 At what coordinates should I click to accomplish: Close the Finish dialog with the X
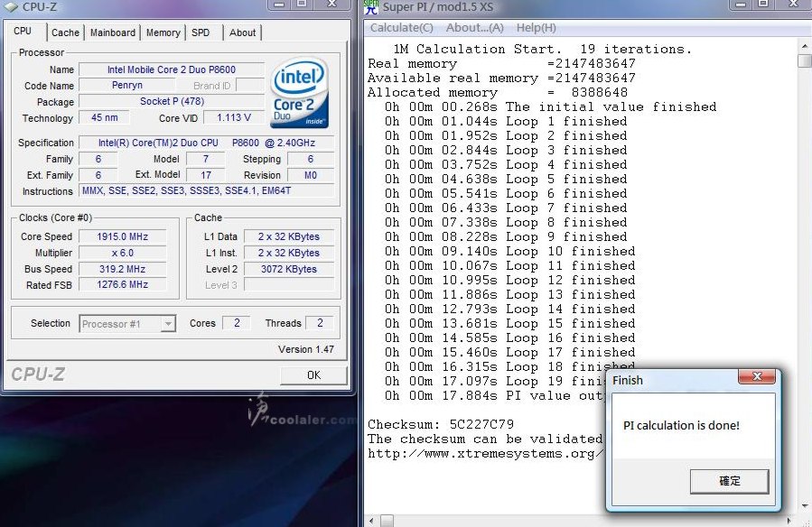[757, 376]
